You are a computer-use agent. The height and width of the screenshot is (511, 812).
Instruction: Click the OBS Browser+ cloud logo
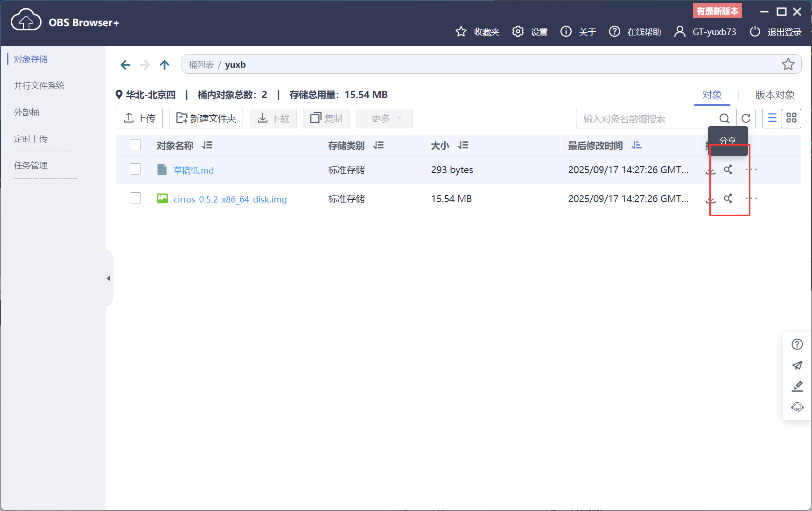(26, 20)
